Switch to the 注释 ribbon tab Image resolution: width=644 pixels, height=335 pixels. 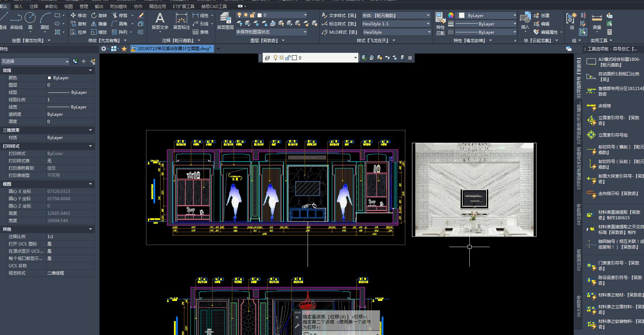(x=34, y=6)
